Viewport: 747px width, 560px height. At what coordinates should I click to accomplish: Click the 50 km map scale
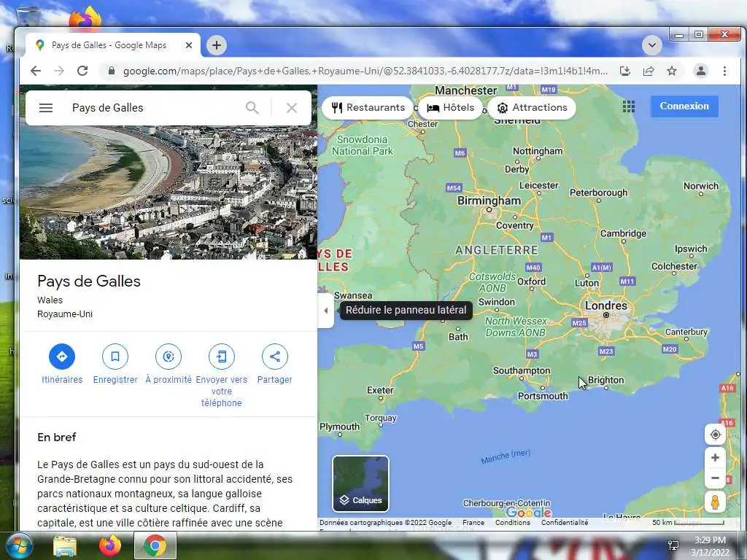click(687, 522)
